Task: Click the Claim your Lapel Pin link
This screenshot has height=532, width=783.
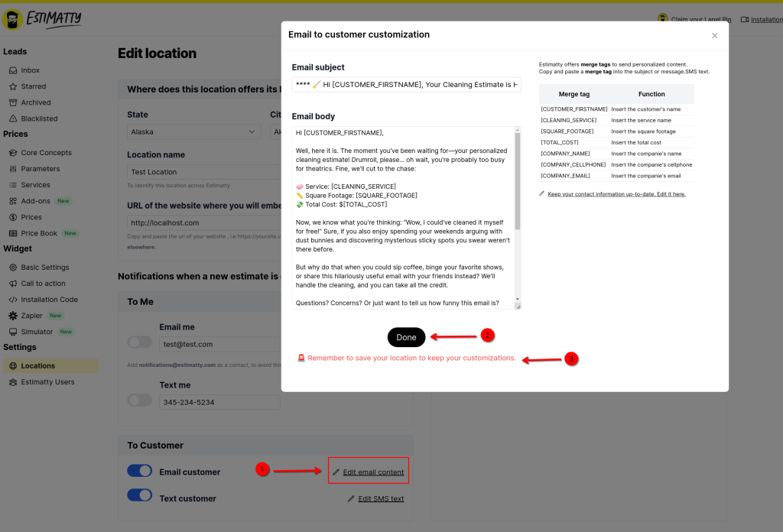Action: pyautogui.click(x=701, y=19)
